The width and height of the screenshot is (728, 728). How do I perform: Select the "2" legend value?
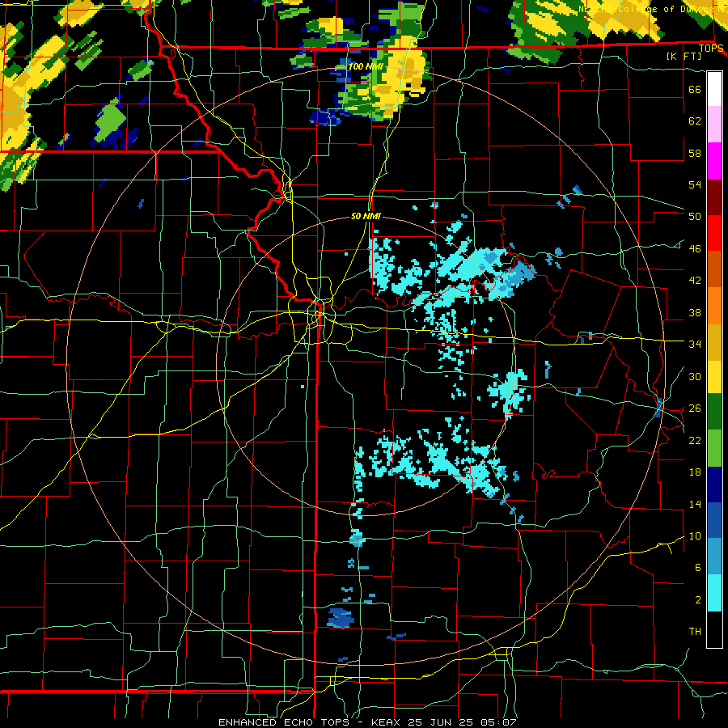pyautogui.click(x=698, y=600)
